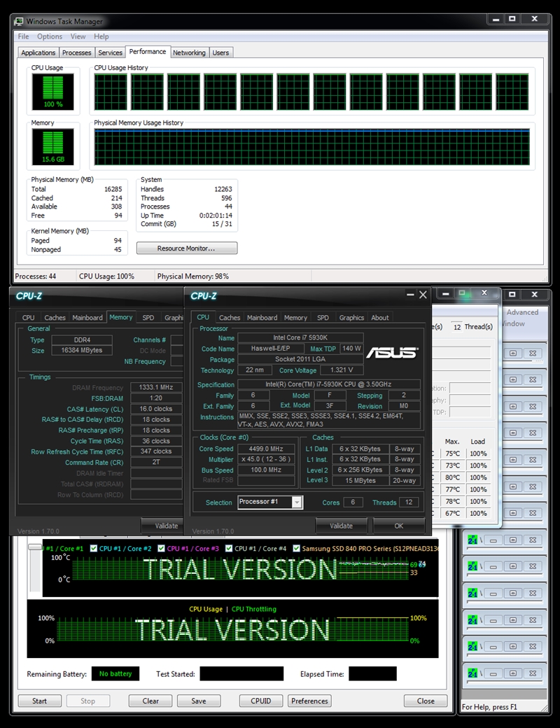560x728 pixels.
Task: Disable the Samsung SSD 840 PRO checkbox
Action: coord(297,549)
